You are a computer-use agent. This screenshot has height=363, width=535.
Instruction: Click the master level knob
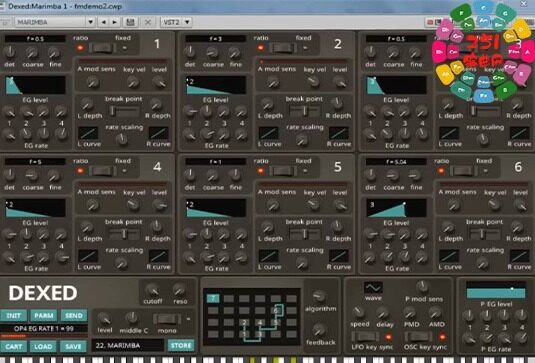coord(104,319)
